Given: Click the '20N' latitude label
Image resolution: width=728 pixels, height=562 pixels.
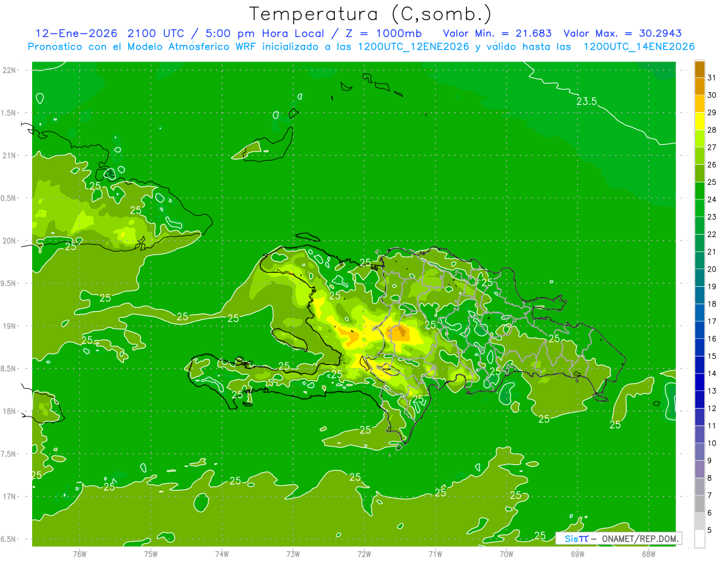Looking at the screenshot, I should (9, 241).
